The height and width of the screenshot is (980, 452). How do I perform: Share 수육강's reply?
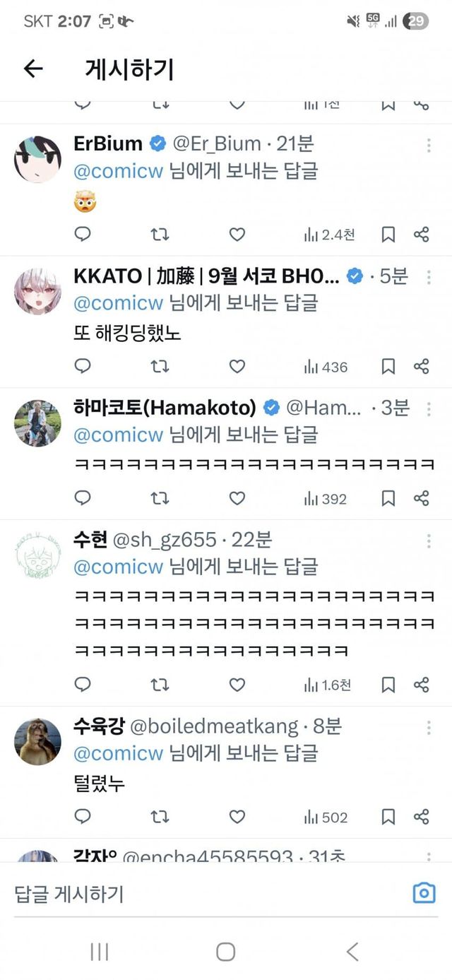[x=422, y=817]
